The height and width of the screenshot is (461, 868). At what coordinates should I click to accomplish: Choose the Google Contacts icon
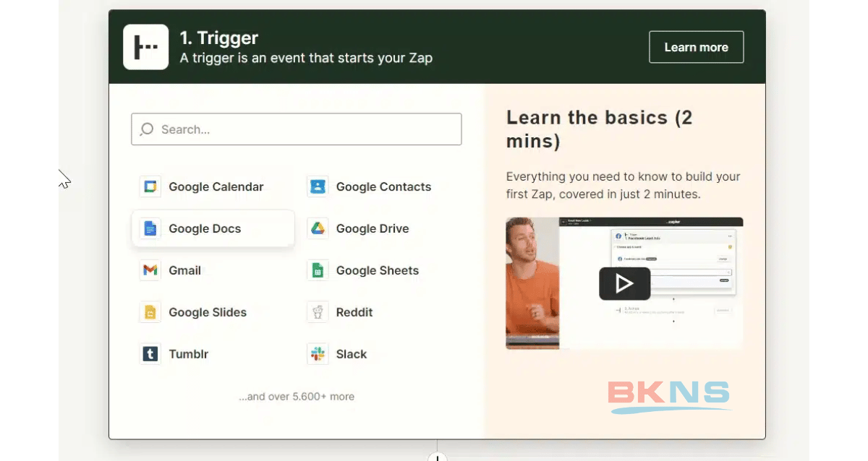(318, 187)
